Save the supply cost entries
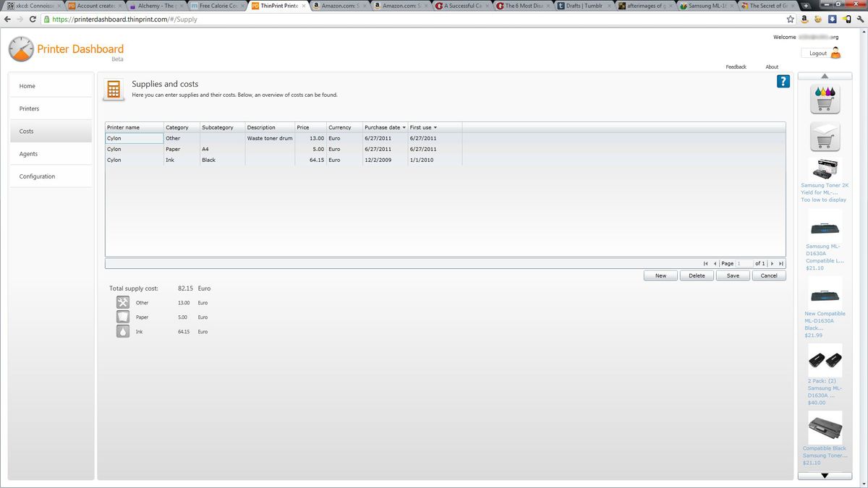 (732, 275)
